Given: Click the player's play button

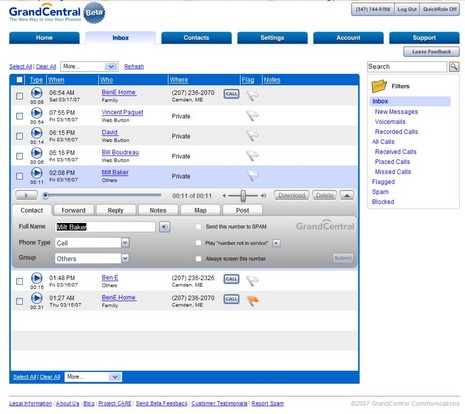Looking at the screenshot, I should (x=26, y=195).
